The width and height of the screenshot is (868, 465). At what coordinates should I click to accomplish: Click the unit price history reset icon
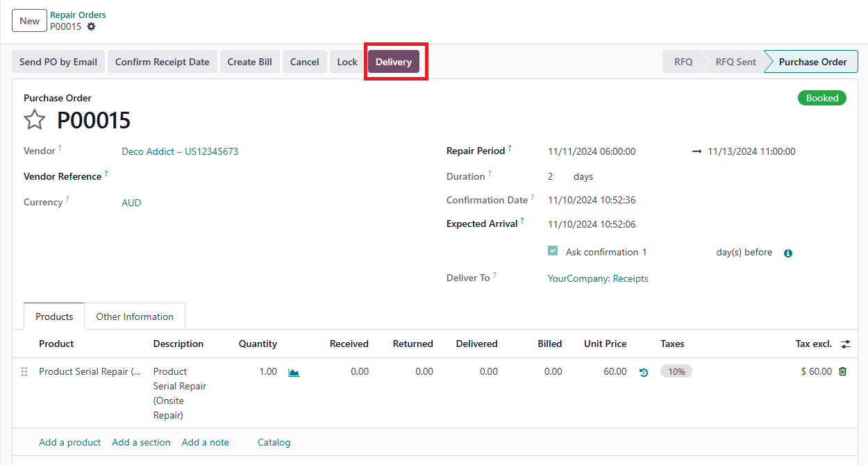tap(644, 372)
